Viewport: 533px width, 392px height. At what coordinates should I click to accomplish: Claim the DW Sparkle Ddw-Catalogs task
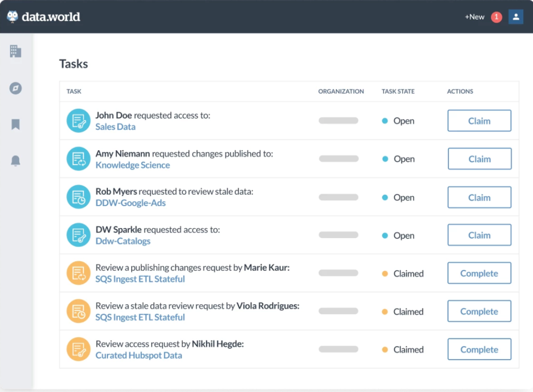(479, 235)
